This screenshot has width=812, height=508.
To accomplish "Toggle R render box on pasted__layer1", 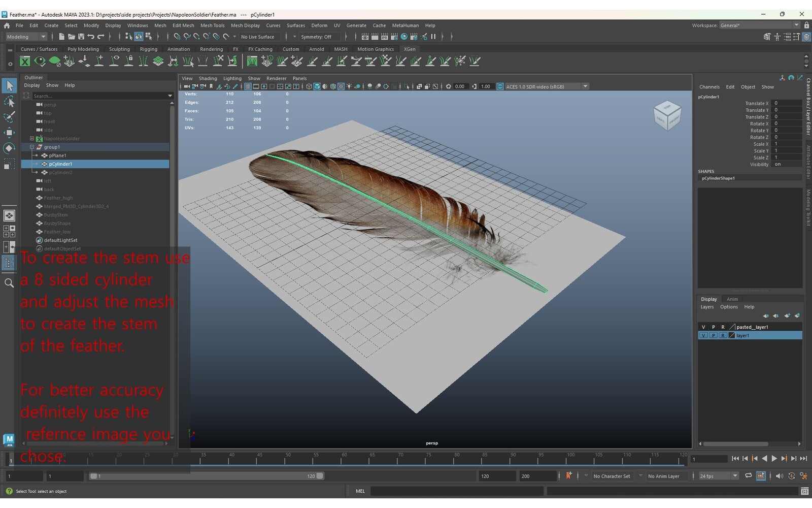I will click(723, 327).
